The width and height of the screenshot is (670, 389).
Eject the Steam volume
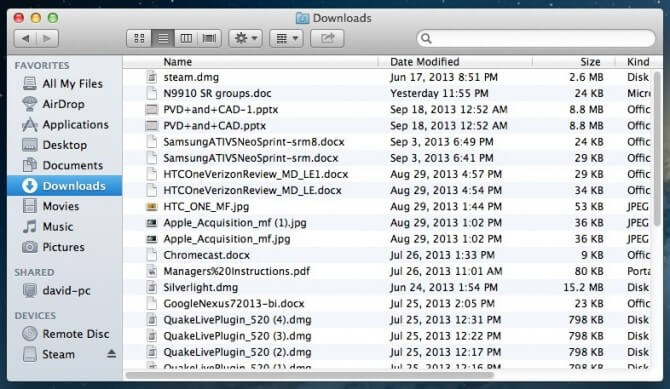[112, 354]
